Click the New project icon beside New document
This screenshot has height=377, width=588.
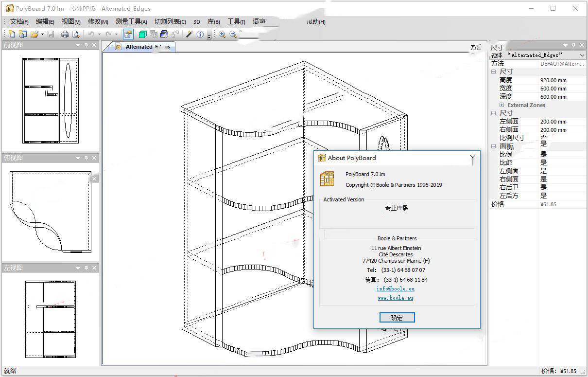coord(22,34)
